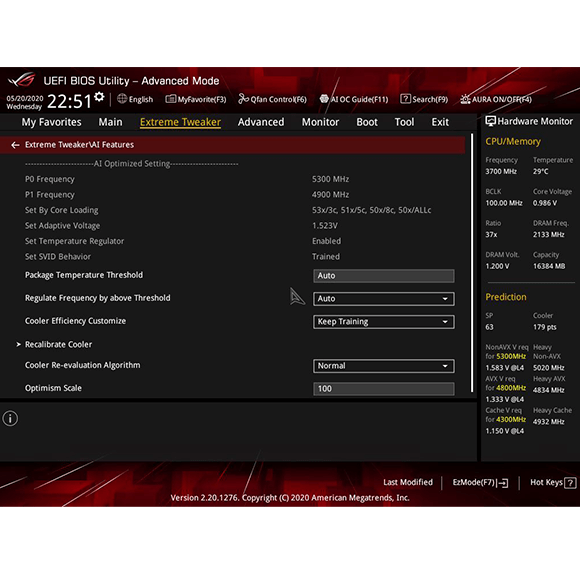Open Qfan Control(F6) fan utility
Screen dimensions: 580x580
(x=272, y=99)
